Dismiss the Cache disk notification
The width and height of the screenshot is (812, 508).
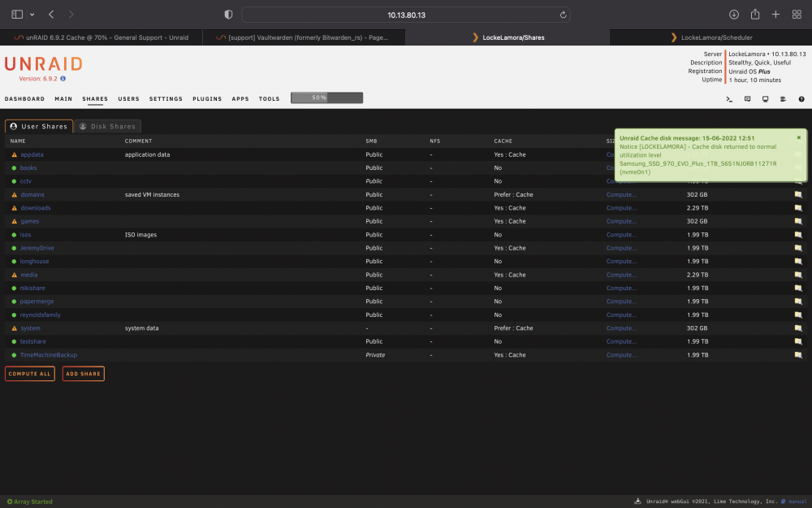pos(798,137)
